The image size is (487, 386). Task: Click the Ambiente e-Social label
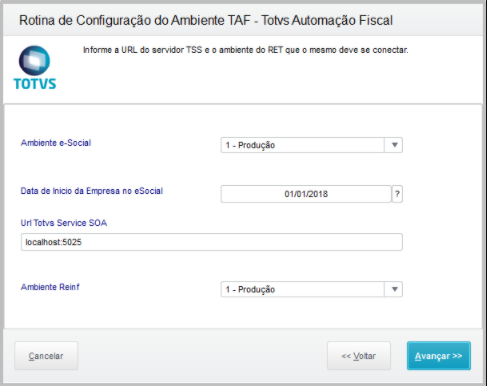[x=56, y=143]
